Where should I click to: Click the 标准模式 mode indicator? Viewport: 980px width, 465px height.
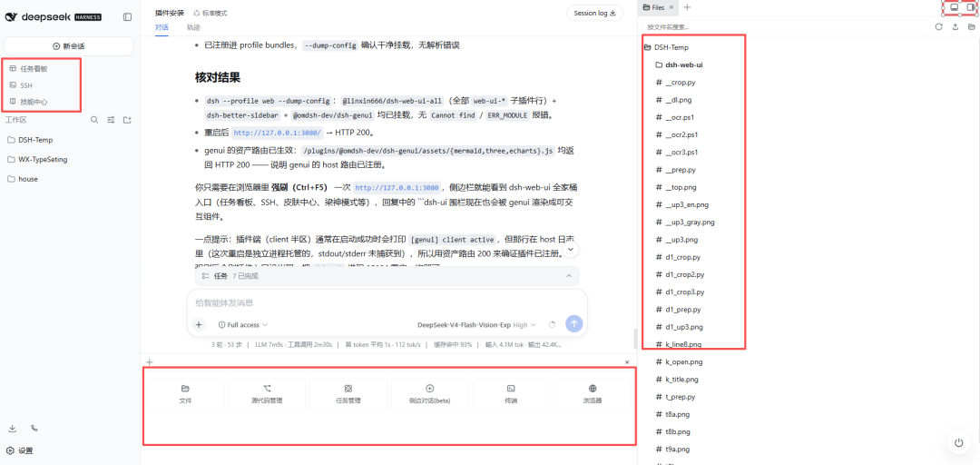coord(210,13)
